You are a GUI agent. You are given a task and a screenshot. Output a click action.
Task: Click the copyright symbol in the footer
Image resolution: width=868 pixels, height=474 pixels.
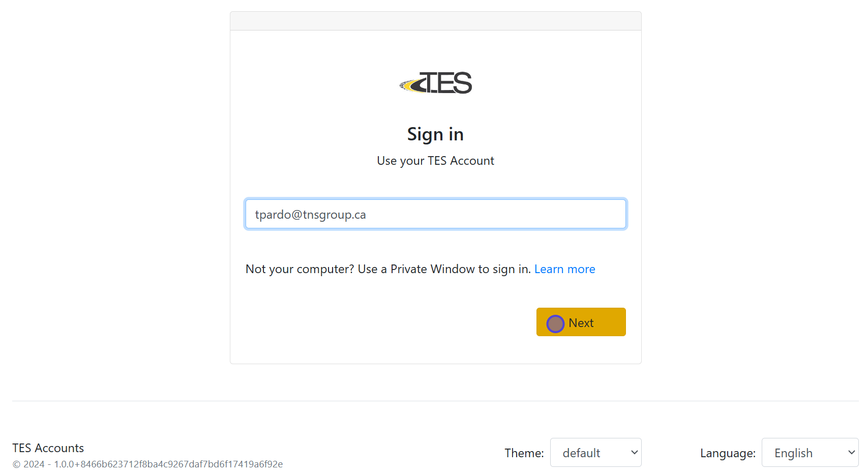coord(17,464)
